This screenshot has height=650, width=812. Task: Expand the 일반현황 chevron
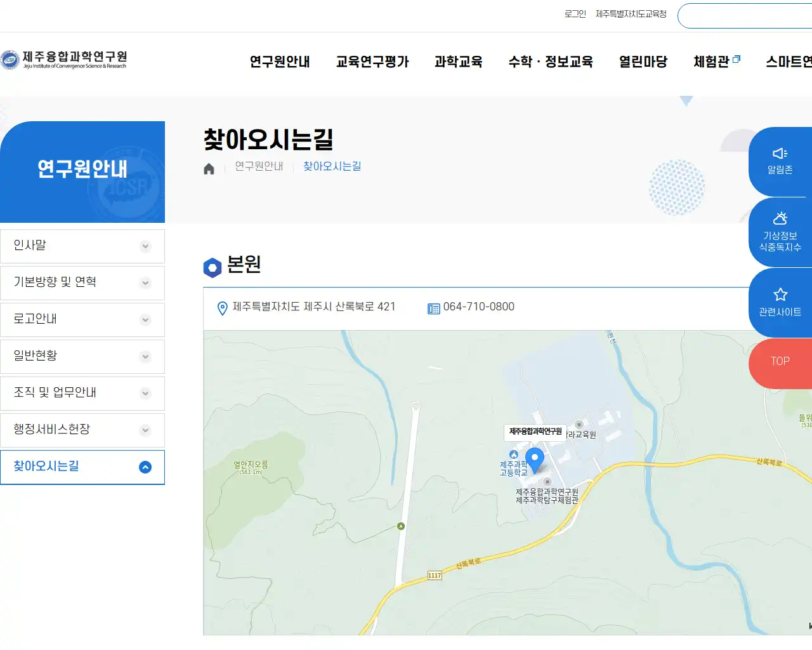[145, 357]
